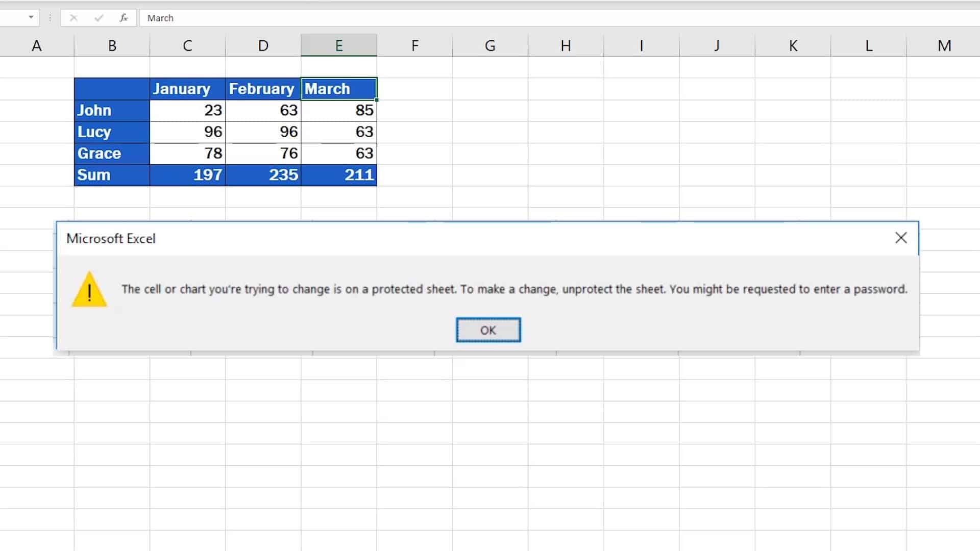Image resolution: width=980 pixels, height=551 pixels.
Task: Click the column C header
Action: (x=187, y=45)
